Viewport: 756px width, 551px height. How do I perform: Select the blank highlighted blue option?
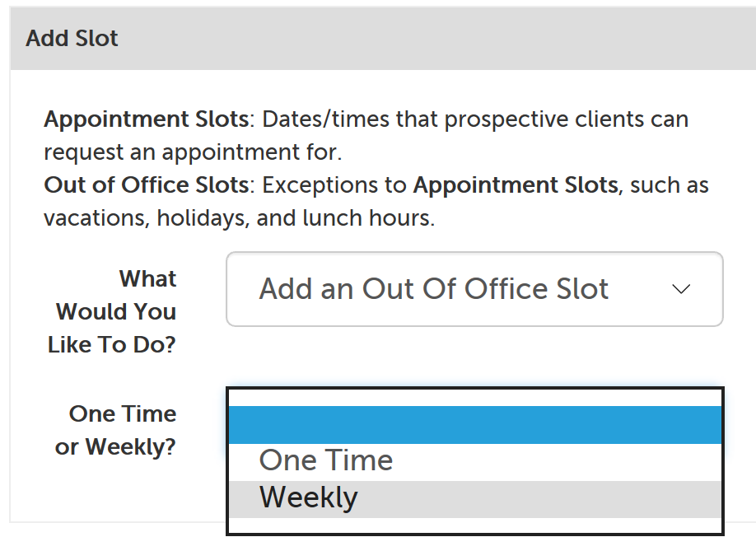(474, 425)
